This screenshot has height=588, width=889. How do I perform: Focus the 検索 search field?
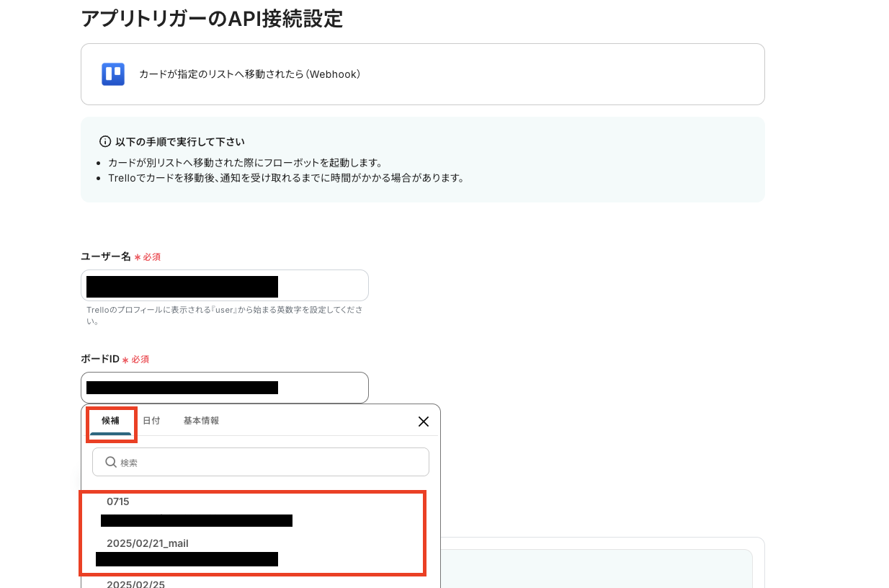pos(261,462)
